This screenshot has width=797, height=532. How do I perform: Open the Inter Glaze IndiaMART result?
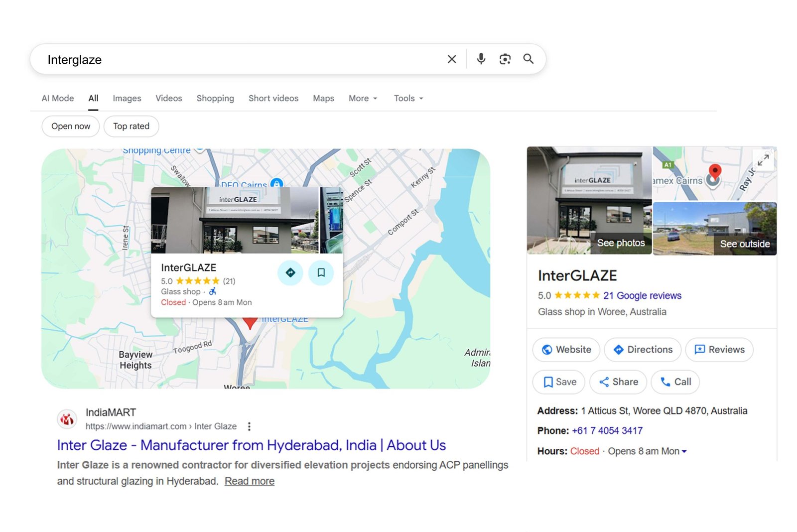click(251, 445)
